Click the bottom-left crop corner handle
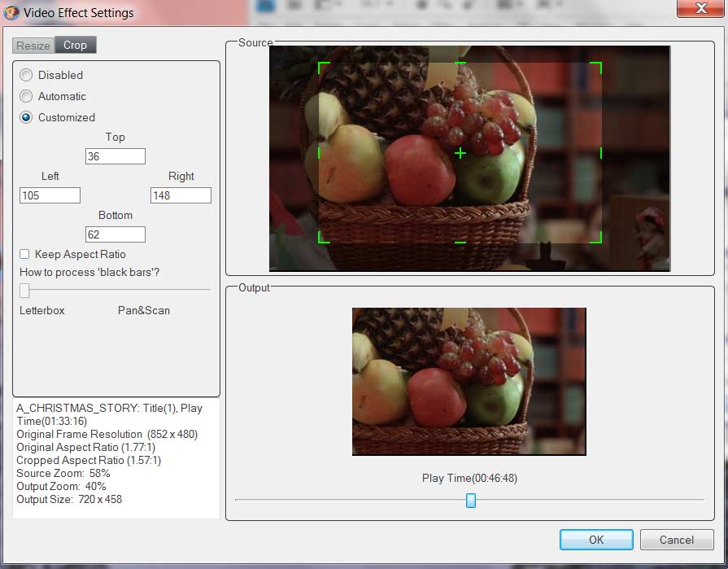This screenshot has height=569, width=728. coord(324,238)
